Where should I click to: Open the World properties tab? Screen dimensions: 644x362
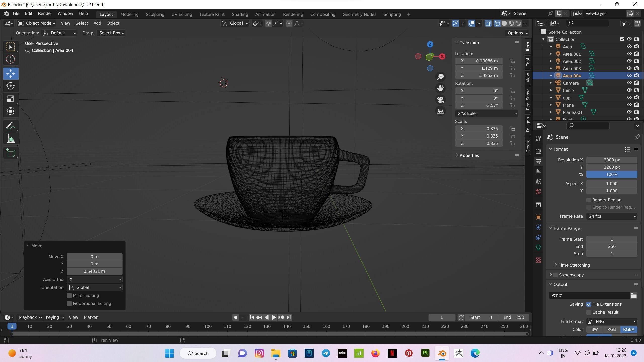coord(538,192)
